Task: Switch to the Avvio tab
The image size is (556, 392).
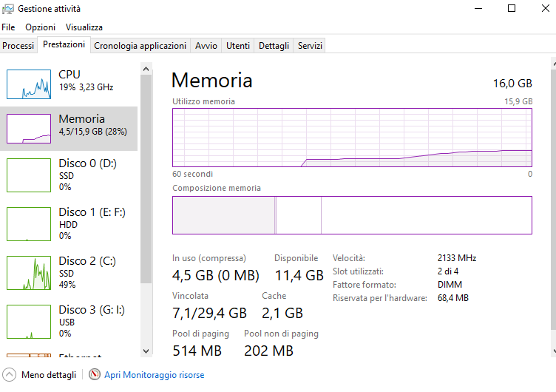Action: click(x=206, y=46)
